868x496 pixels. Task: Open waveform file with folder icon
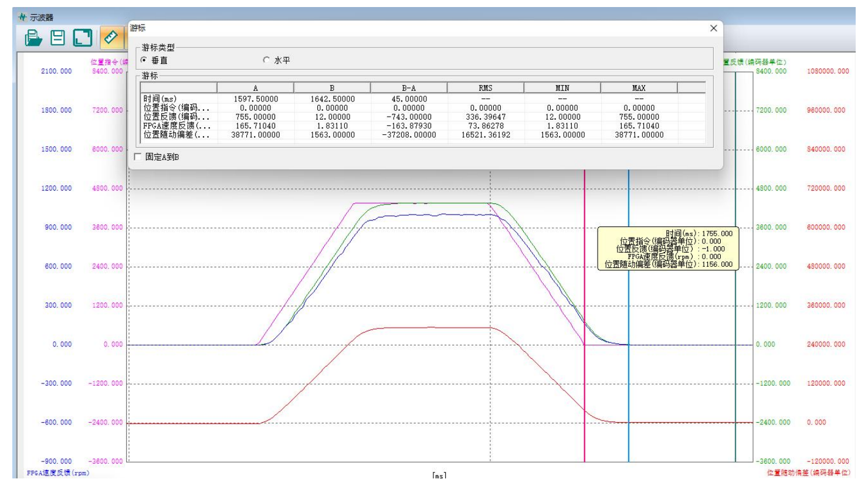click(33, 38)
